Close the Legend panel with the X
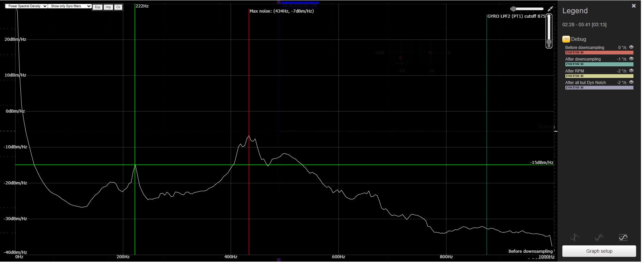The height and width of the screenshot is (263, 644). 633,6
